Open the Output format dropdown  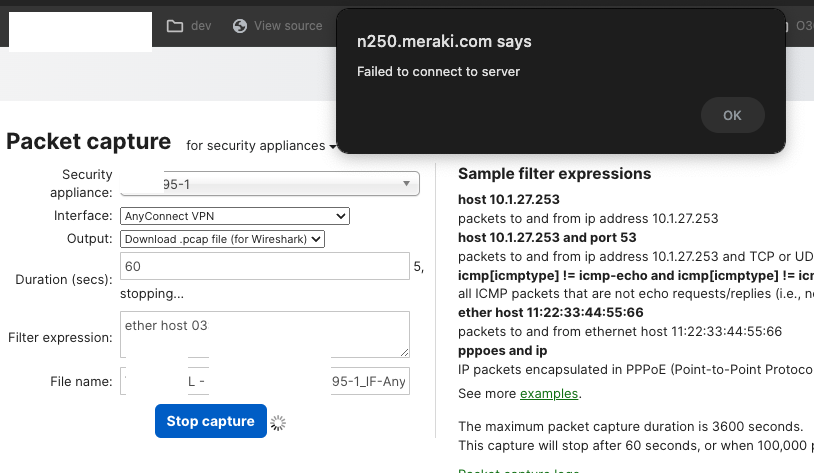(223, 239)
